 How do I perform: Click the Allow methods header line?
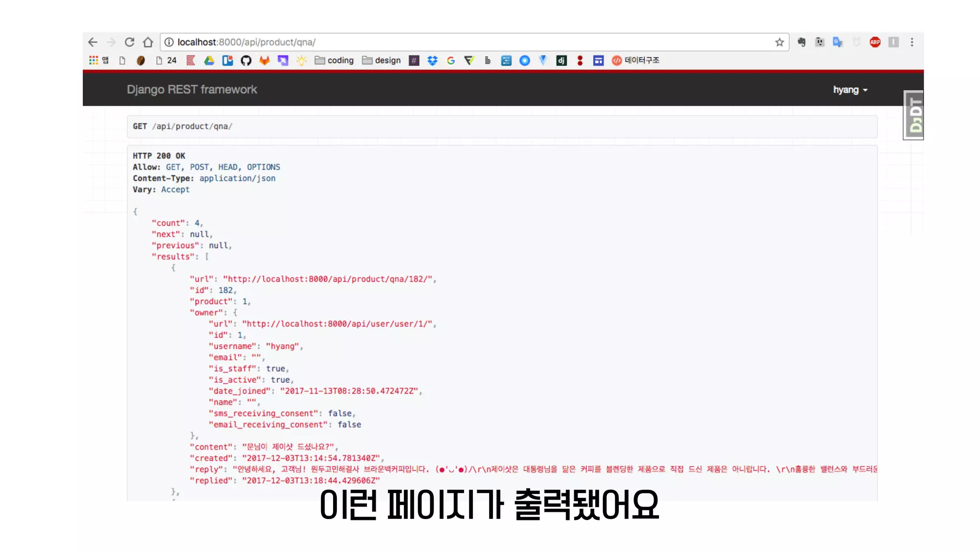(x=207, y=167)
